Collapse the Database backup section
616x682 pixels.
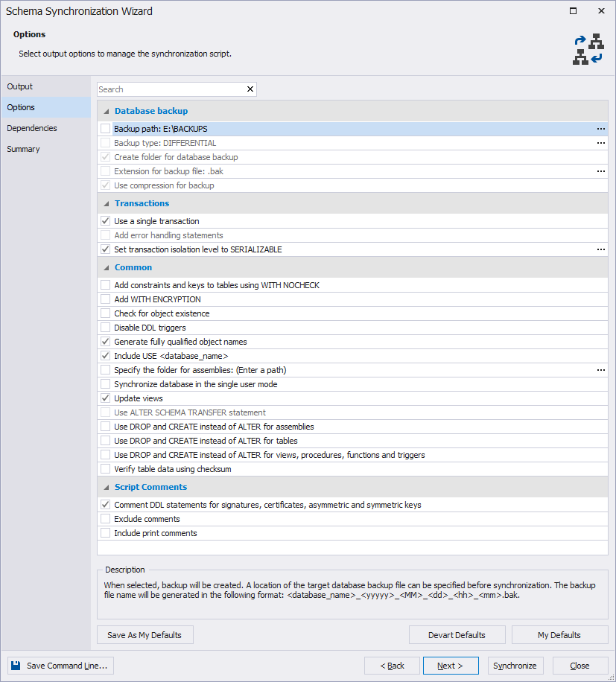click(107, 112)
